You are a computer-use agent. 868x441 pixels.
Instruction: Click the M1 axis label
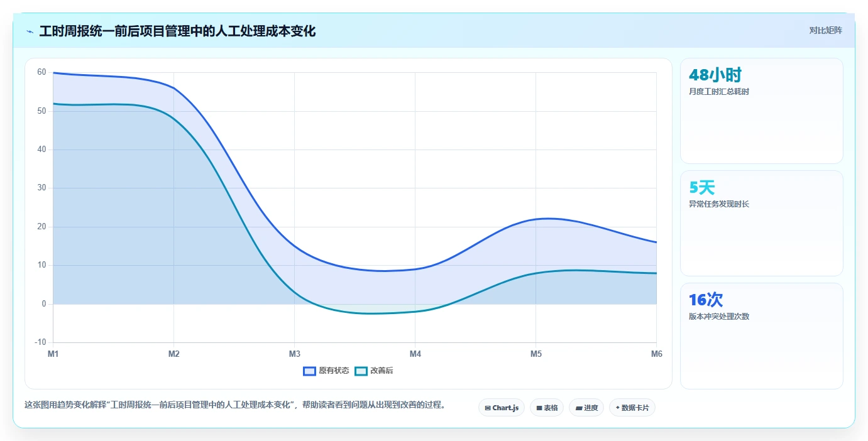click(x=53, y=354)
